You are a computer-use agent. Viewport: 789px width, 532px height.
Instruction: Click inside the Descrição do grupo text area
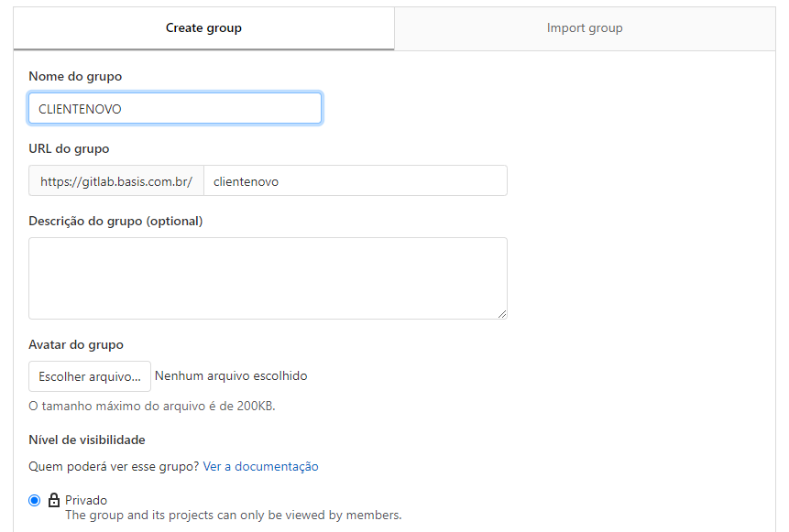[268, 278]
